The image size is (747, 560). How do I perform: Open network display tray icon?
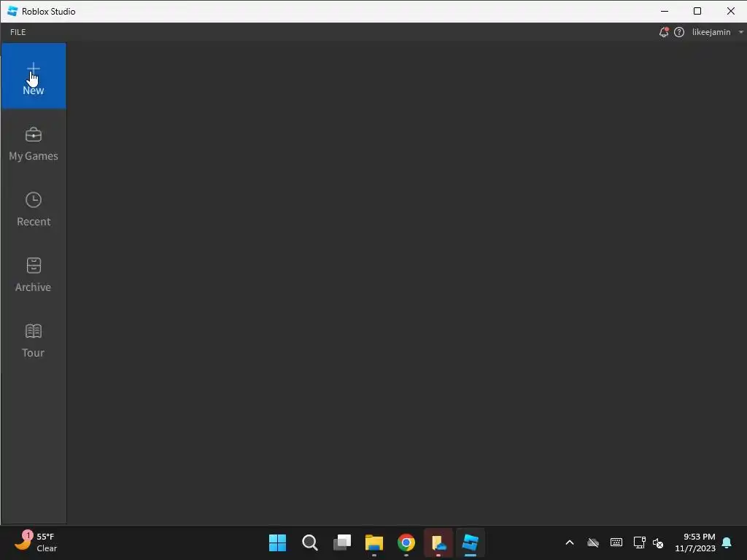coord(639,542)
